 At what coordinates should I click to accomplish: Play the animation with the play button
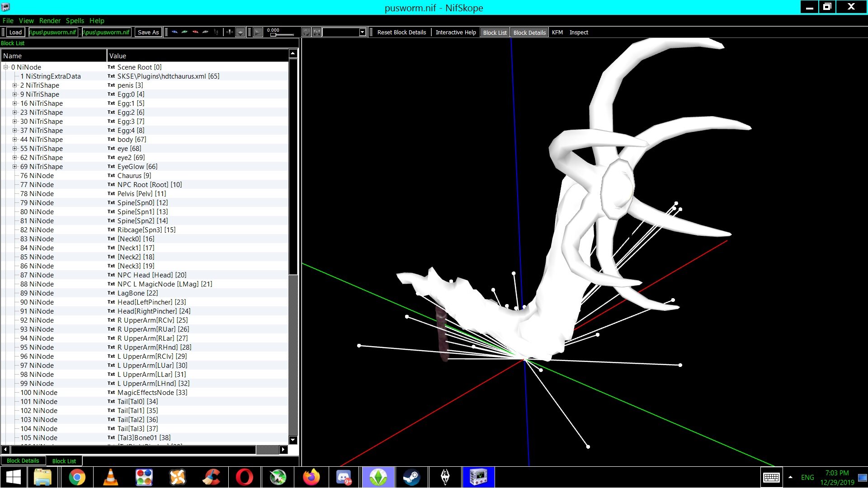coord(258,32)
